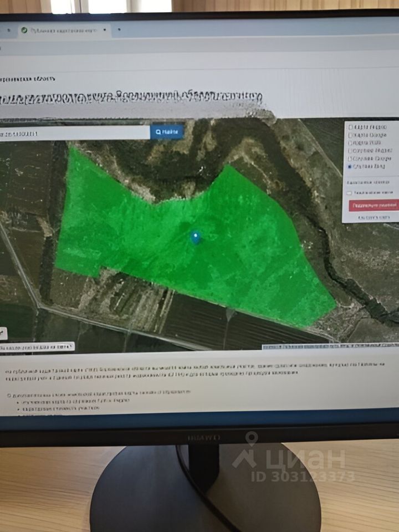Select the third map layer radio option
The width and height of the screenshot is (399, 532).
pyautogui.click(x=351, y=143)
